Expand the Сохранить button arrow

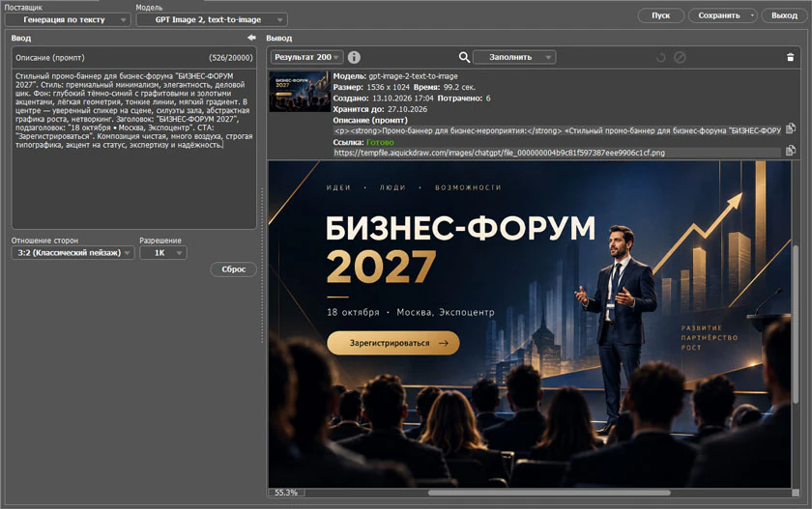click(752, 15)
